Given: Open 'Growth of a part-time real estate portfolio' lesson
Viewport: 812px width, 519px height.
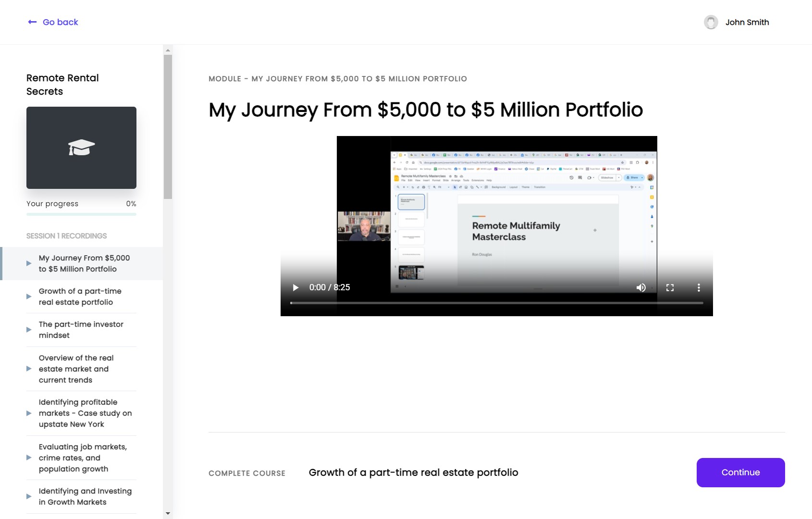Looking at the screenshot, I should [x=80, y=297].
